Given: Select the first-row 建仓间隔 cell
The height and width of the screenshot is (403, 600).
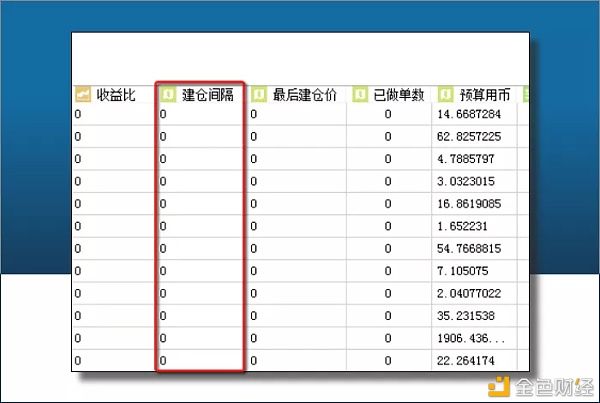Looking at the screenshot, I should click(200, 115).
